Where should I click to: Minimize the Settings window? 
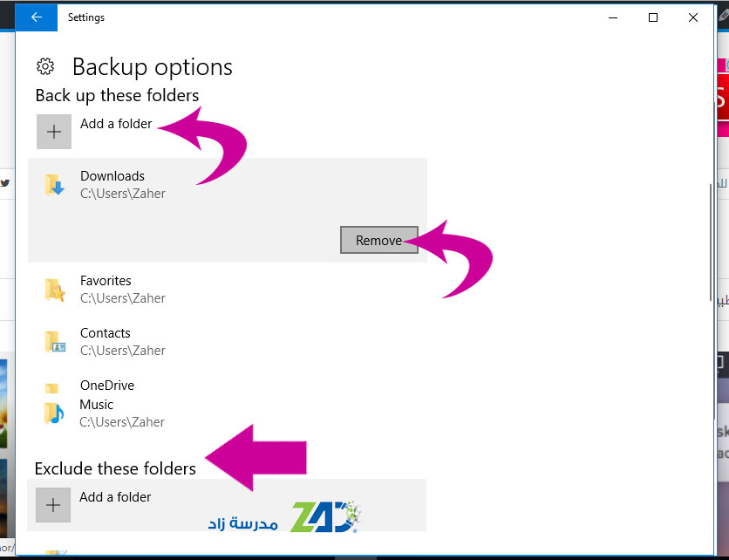pos(613,17)
